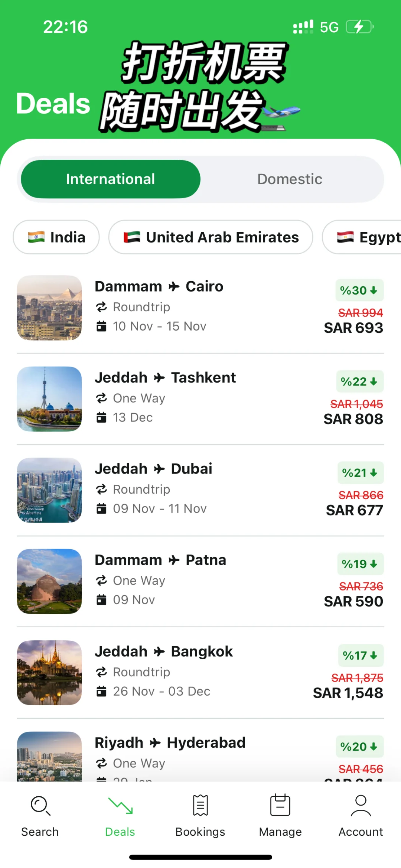Tap the Bangkok temple thumbnail

click(x=49, y=672)
